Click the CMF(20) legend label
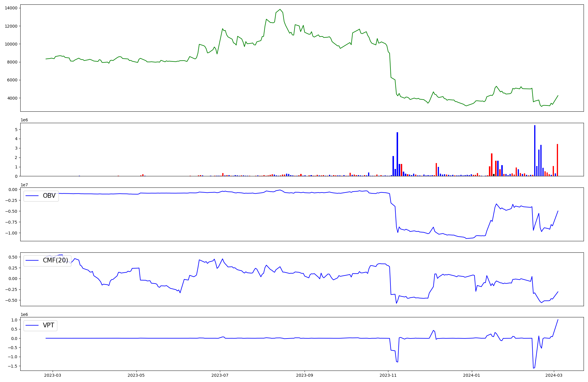This screenshot has width=588, height=382. pos(55,260)
